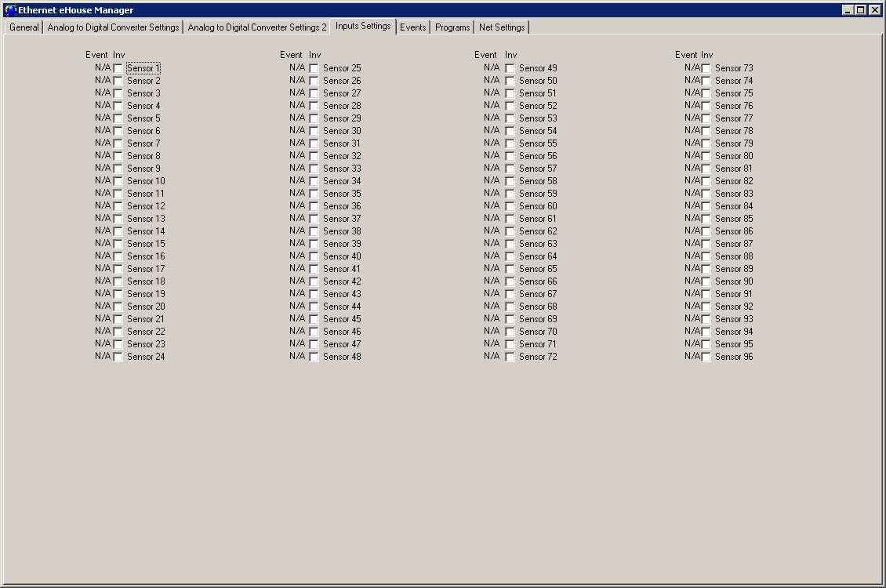Switch to Analog to Digital Converter Settings tab
The image size is (886, 588).
click(113, 27)
